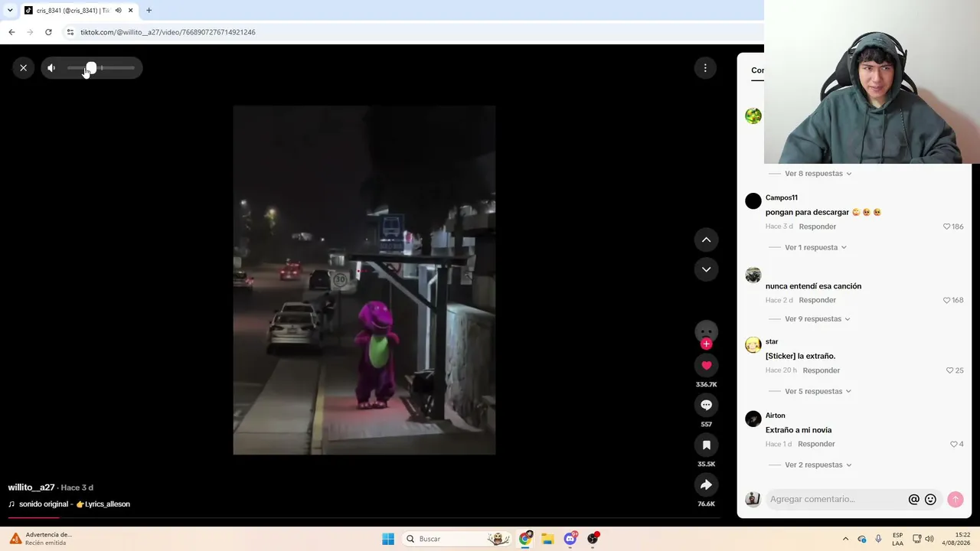This screenshot has width=980, height=551.
Task: Expand "Ver 9 respuestas"
Action: [x=817, y=319]
